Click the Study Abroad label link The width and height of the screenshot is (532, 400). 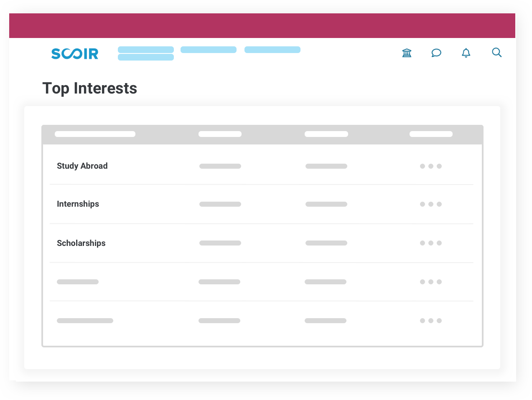tap(82, 166)
